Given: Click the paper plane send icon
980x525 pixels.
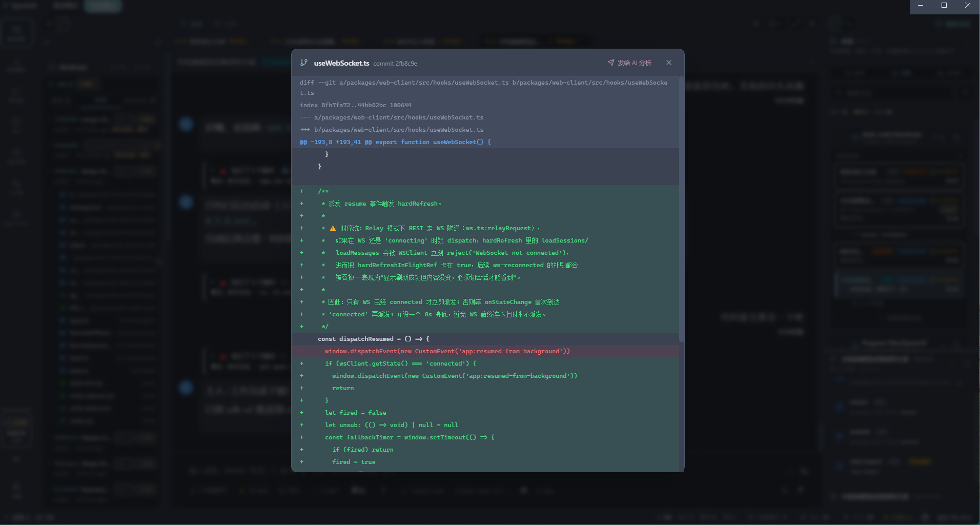Looking at the screenshot, I should [611, 63].
